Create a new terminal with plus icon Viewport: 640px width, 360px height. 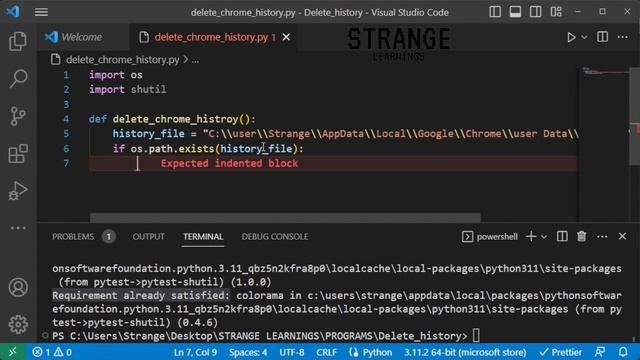531,236
